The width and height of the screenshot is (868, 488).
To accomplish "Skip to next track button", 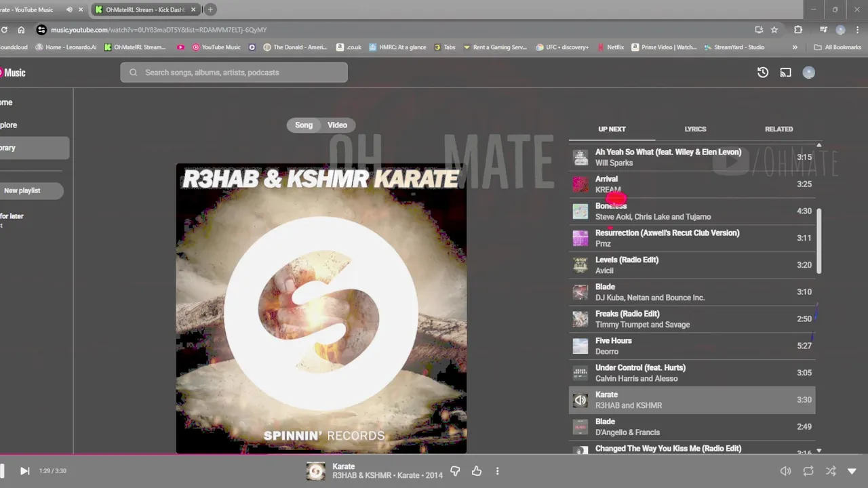I will [24, 471].
